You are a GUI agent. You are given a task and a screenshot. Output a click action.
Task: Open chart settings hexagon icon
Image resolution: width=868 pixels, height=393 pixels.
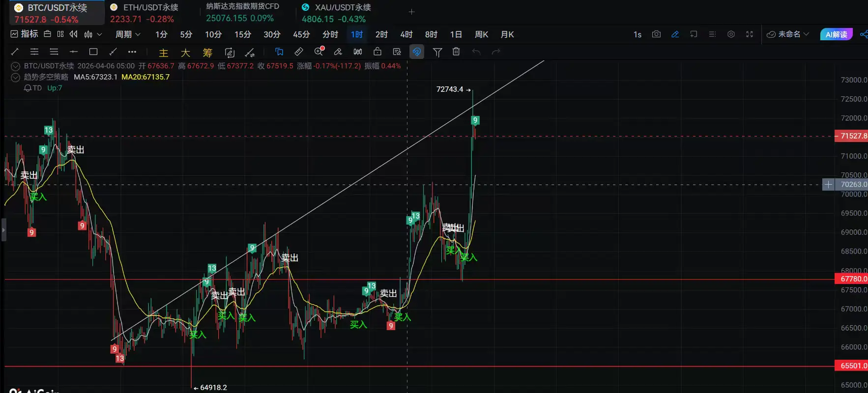[731, 34]
